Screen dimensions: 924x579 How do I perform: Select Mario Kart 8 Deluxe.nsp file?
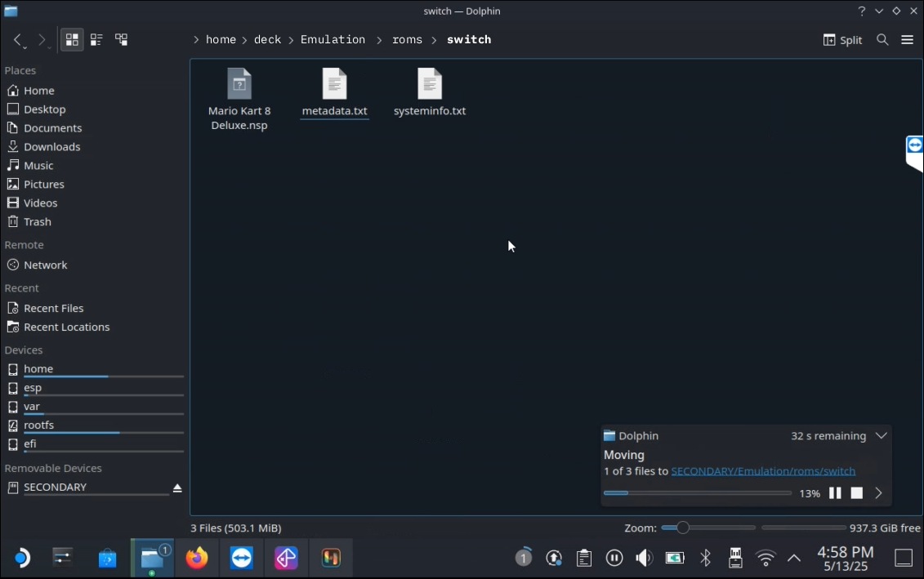click(x=239, y=100)
